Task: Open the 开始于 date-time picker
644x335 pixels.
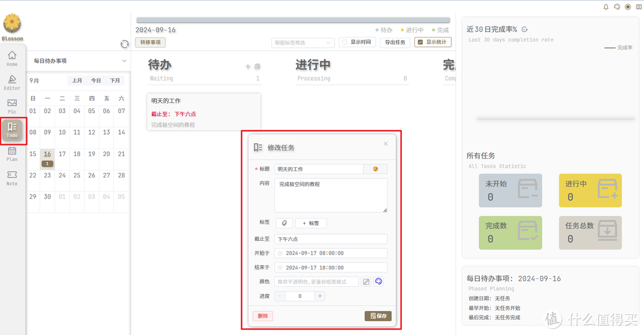Action: tap(331, 253)
